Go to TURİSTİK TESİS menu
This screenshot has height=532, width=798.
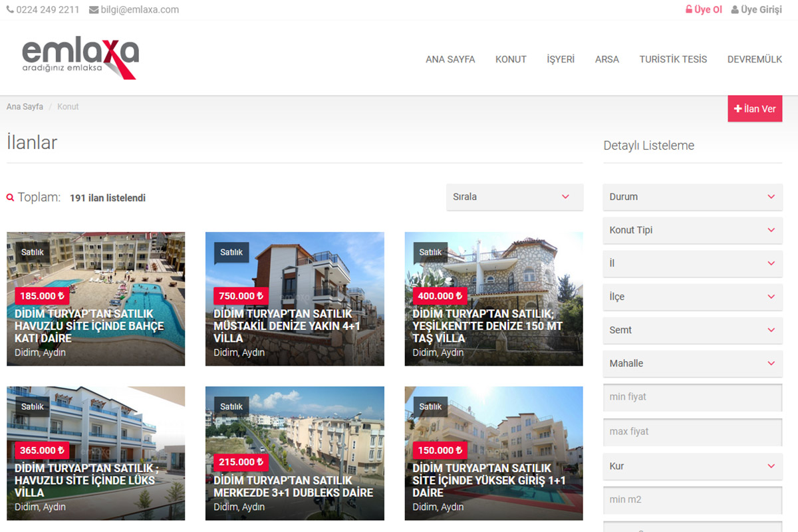(673, 59)
